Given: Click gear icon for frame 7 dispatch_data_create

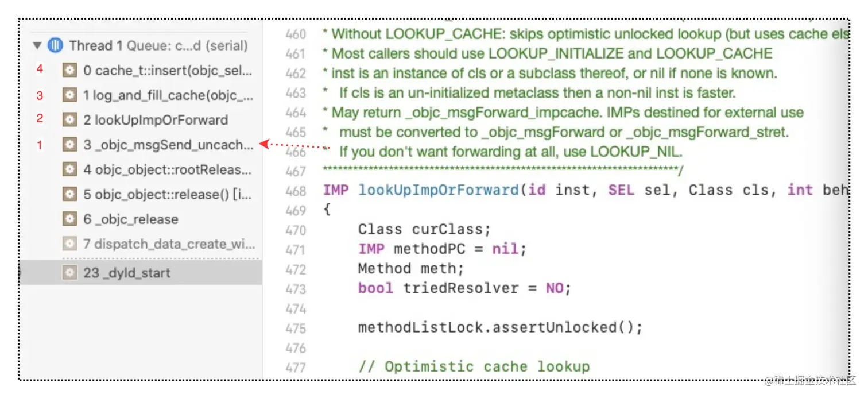Looking at the screenshot, I should point(69,244).
